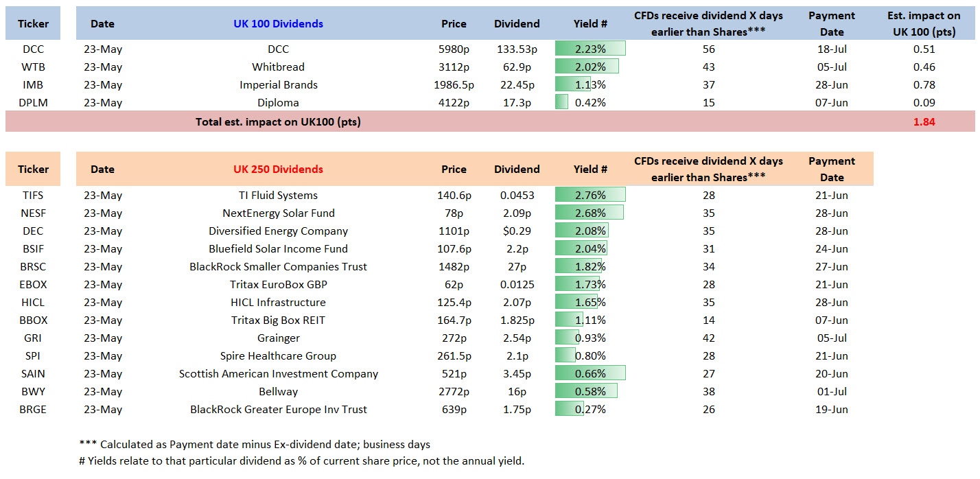Select the SPI ticker cell
The height and width of the screenshot is (479, 980).
click(33, 355)
